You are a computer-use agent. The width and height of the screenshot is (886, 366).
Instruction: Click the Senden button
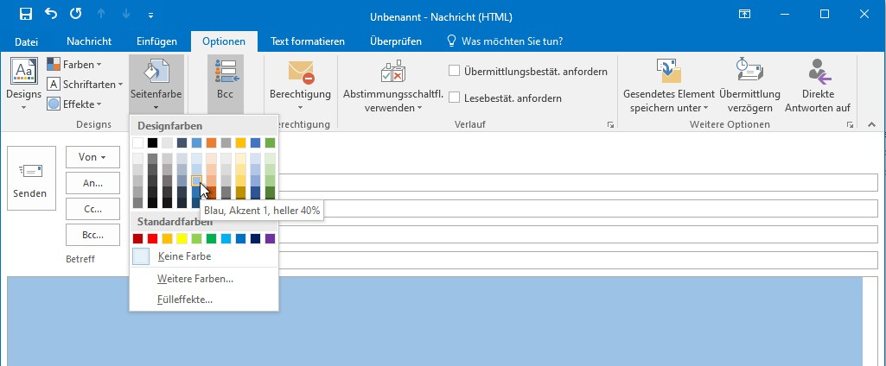coord(31,178)
